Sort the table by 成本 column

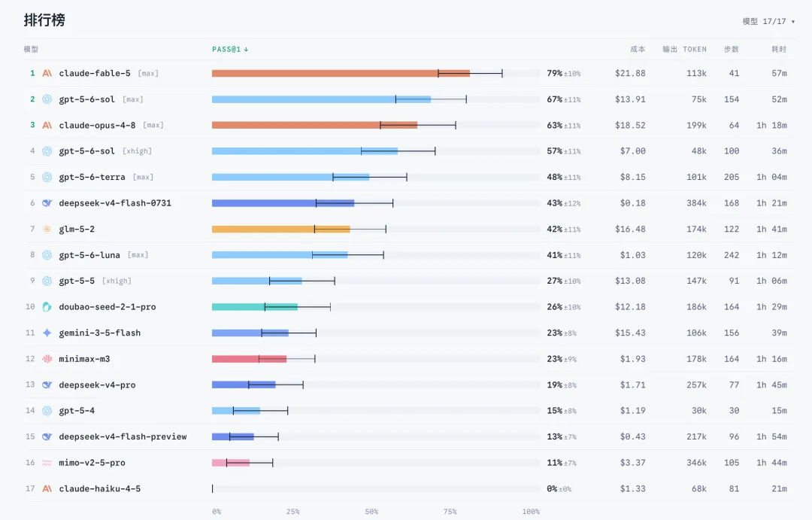pyautogui.click(x=638, y=49)
